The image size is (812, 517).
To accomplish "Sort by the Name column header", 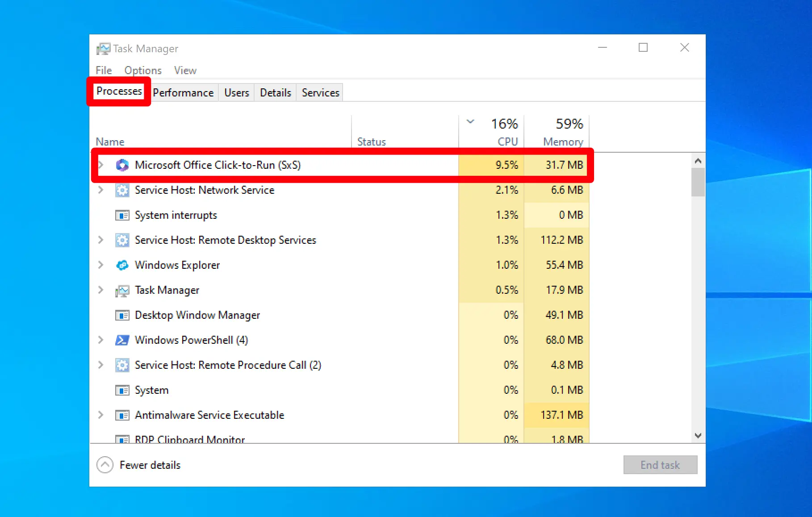I will 110,142.
